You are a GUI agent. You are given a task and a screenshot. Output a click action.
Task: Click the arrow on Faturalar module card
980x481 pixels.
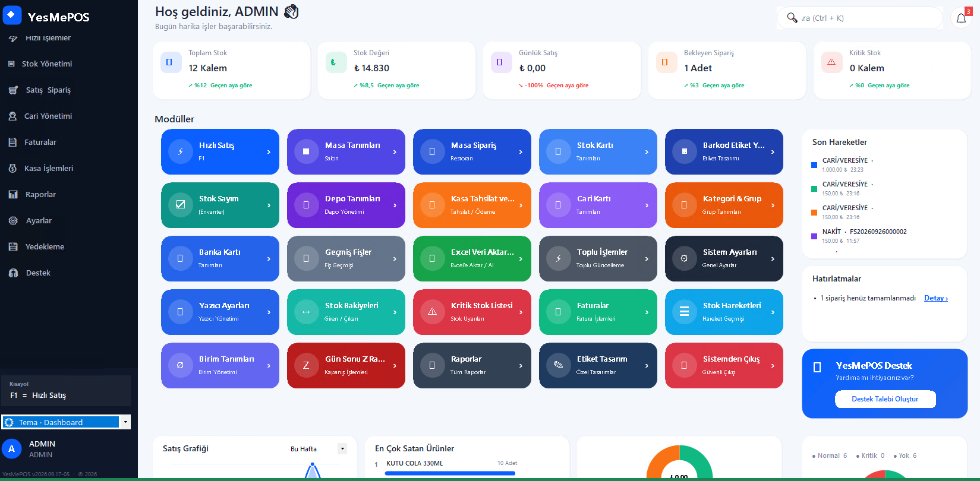[x=647, y=312]
